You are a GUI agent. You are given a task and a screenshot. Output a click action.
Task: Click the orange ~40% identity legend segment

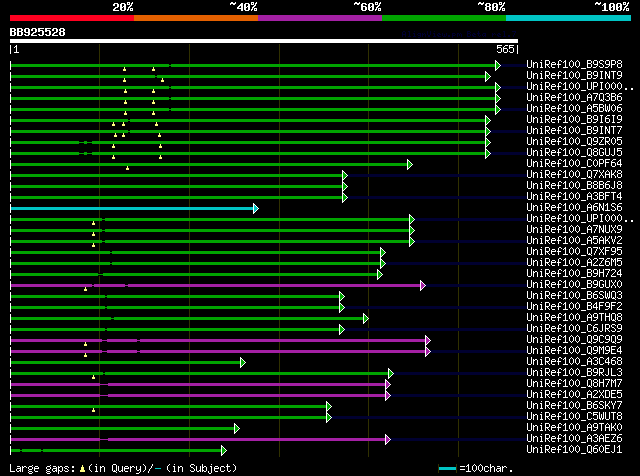pyautogui.click(x=196, y=18)
